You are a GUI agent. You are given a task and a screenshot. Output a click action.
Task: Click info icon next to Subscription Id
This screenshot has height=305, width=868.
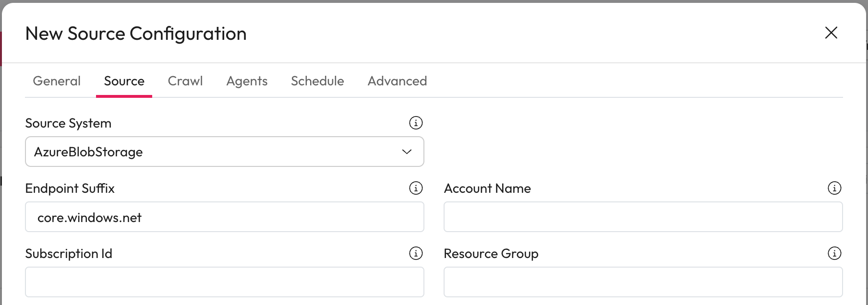415,254
